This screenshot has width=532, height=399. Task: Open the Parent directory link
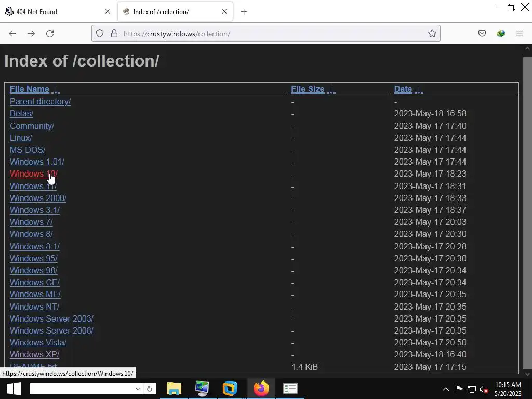(x=41, y=101)
